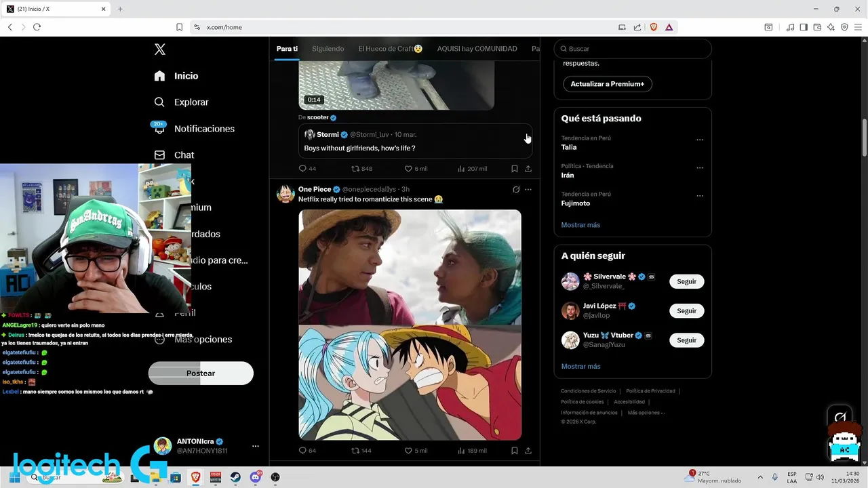Follow Silvervale with Seguir button
This screenshot has width=868, height=488.
pyautogui.click(x=686, y=281)
